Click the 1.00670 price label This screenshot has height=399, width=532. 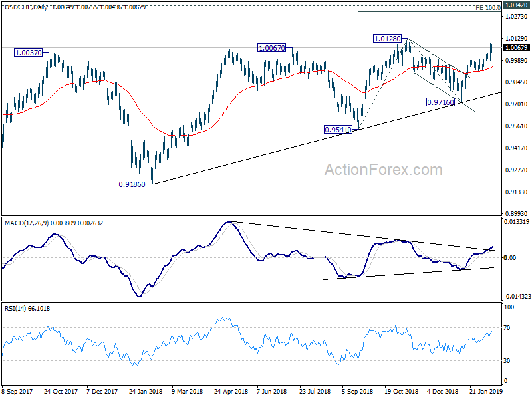click(272, 48)
